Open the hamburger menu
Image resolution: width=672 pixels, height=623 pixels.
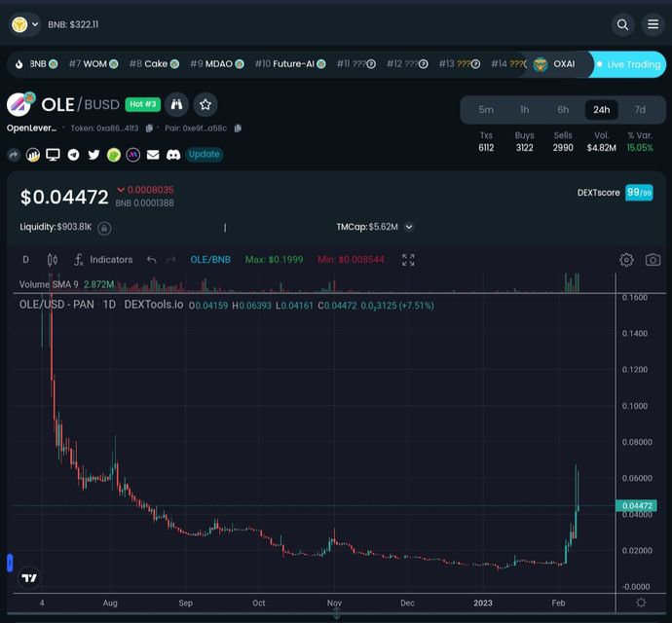653,25
